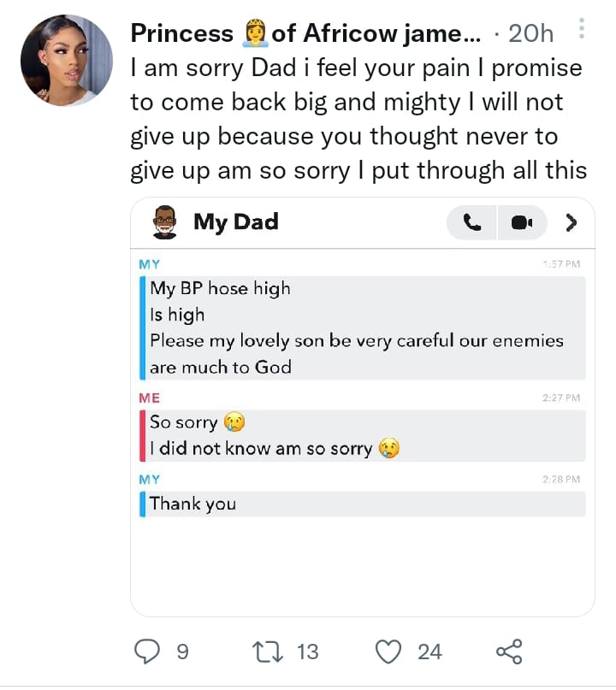Image resolution: width=616 pixels, height=690 pixels.
Task: View the 24 likes count
Action: [429, 652]
